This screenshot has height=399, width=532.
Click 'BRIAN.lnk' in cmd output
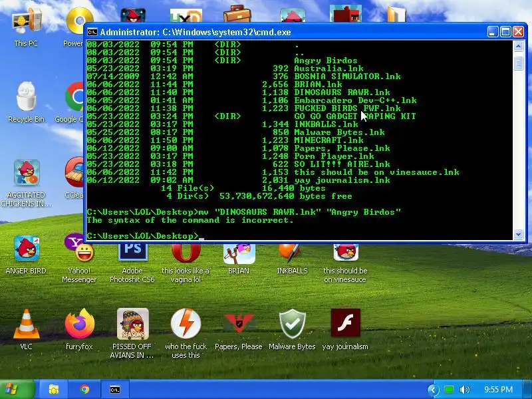[x=319, y=84]
